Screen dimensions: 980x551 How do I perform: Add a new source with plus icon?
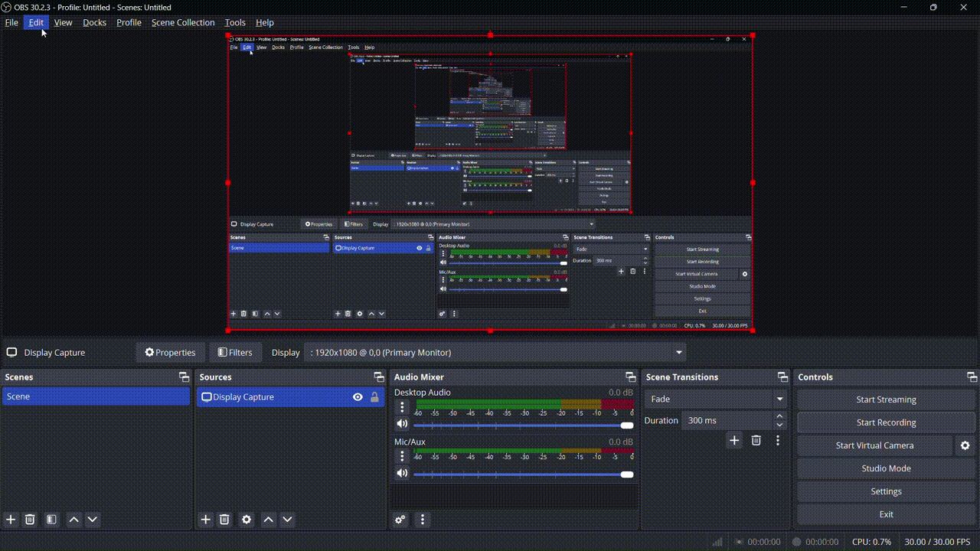205,520
